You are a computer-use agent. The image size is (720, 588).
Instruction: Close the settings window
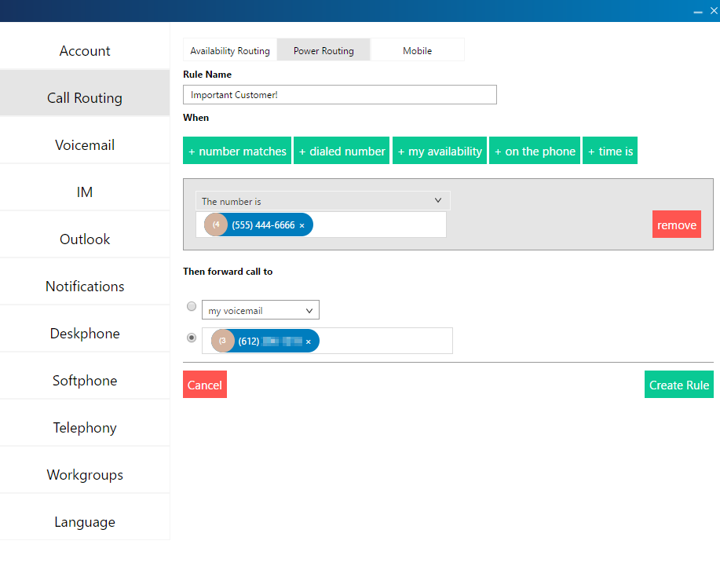[714, 10]
